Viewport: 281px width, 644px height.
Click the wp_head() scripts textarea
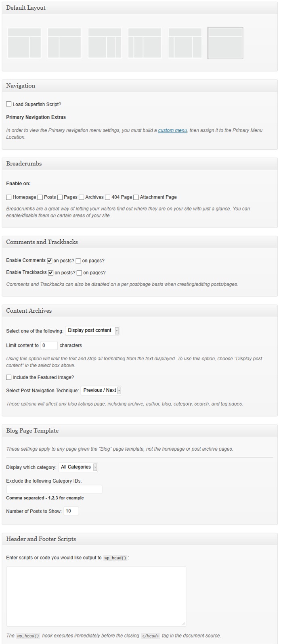pos(96,596)
